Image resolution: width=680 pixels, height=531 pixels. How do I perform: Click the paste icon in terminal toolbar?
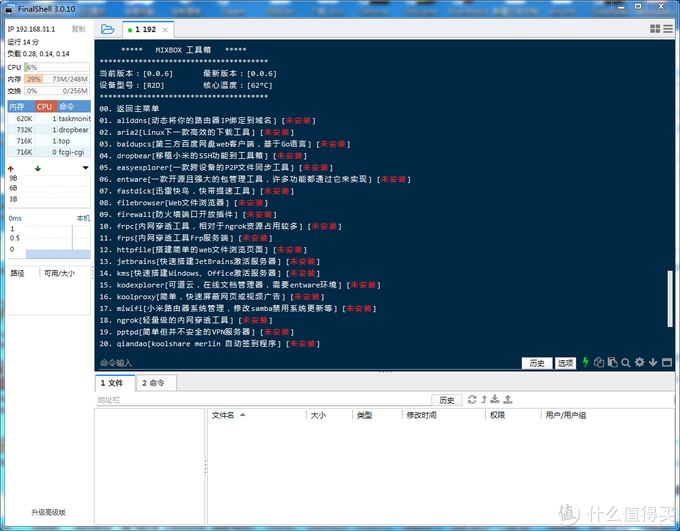(x=612, y=363)
